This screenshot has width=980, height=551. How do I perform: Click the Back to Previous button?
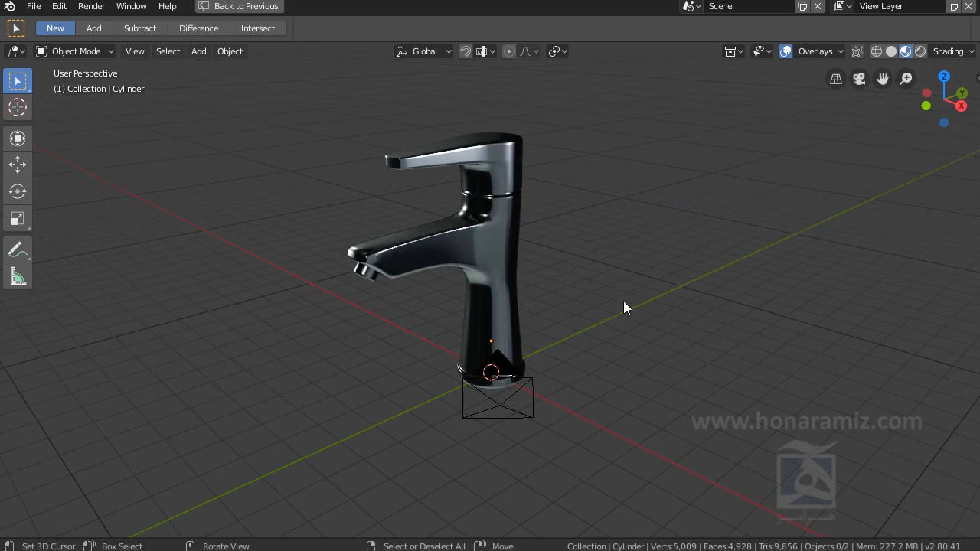(x=239, y=6)
